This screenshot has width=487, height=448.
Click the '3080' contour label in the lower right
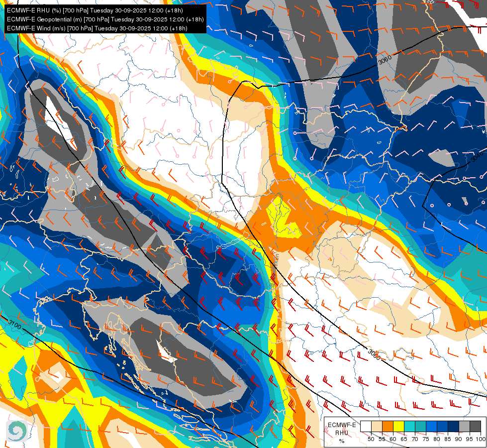tap(374, 354)
